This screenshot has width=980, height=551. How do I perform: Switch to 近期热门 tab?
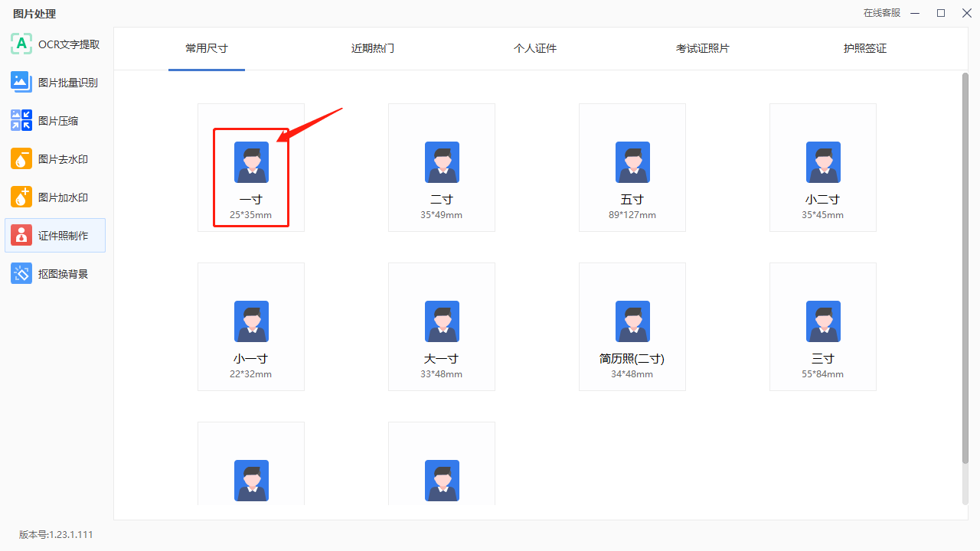[x=373, y=48]
